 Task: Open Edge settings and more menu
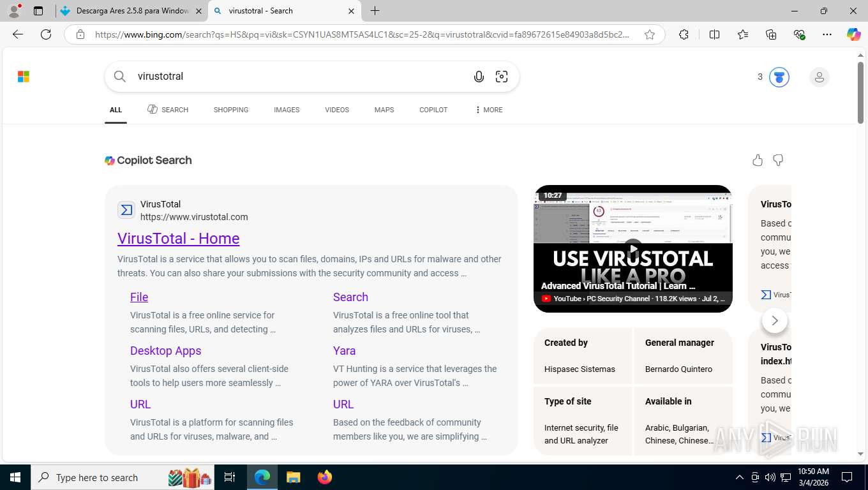coord(827,34)
